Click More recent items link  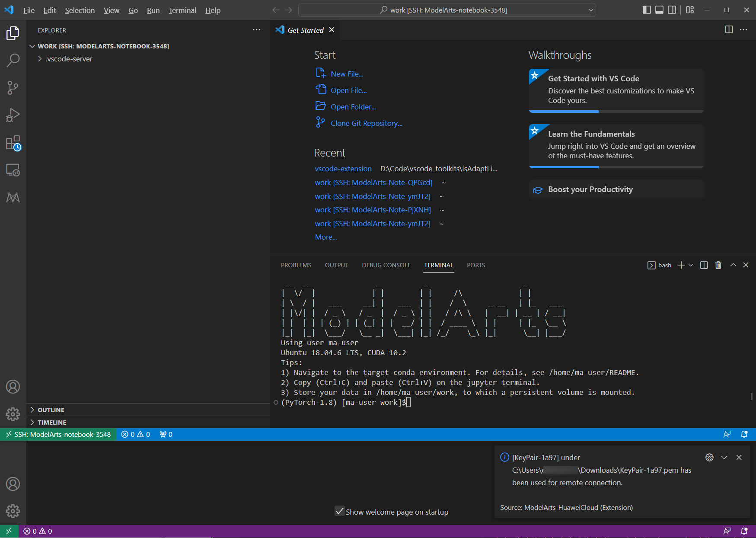[326, 237]
